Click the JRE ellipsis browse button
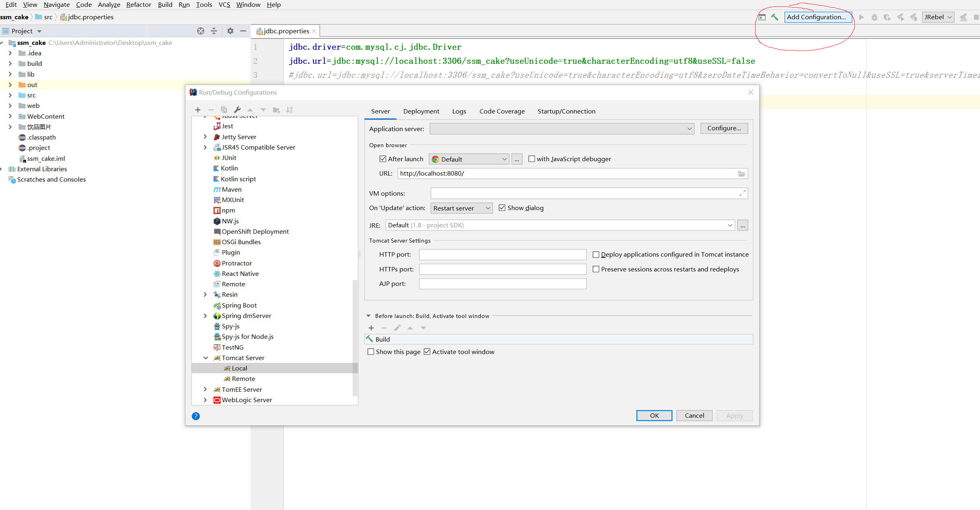The height and width of the screenshot is (510, 980). tap(742, 225)
